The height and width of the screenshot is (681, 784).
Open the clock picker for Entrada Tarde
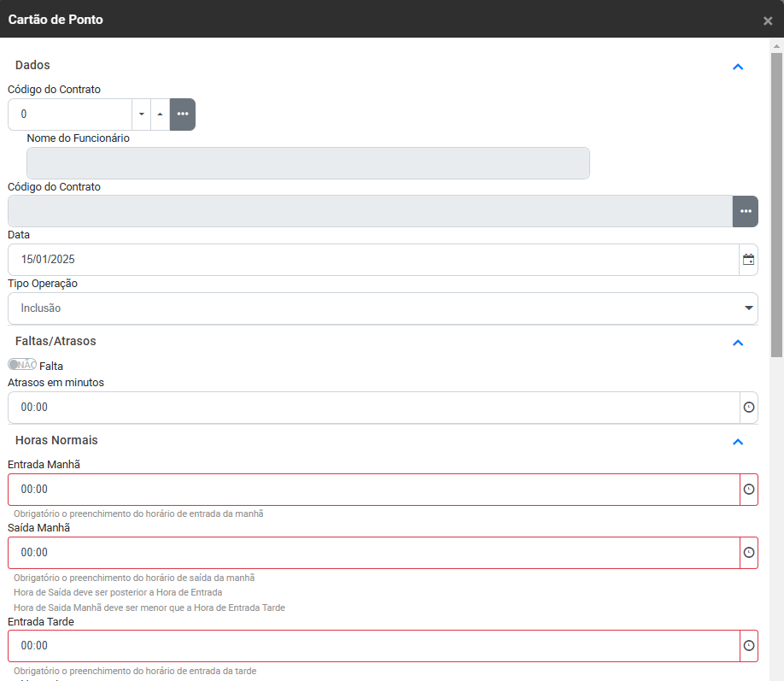tap(748, 646)
